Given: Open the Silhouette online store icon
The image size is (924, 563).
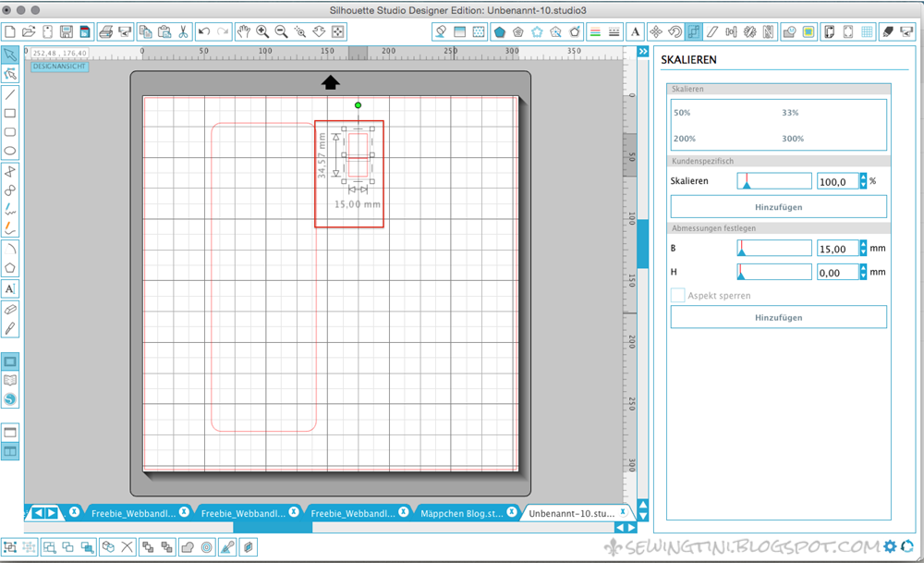Looking at the screenshot, I should pos(10,399).
